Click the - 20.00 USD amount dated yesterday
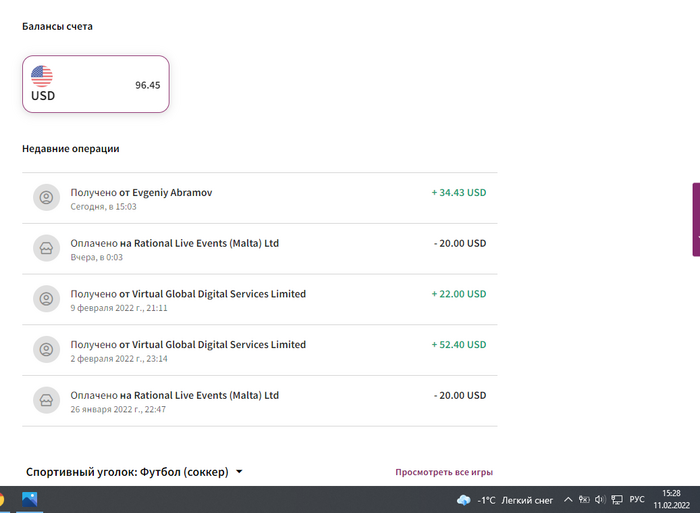 [x=460, y=243]
